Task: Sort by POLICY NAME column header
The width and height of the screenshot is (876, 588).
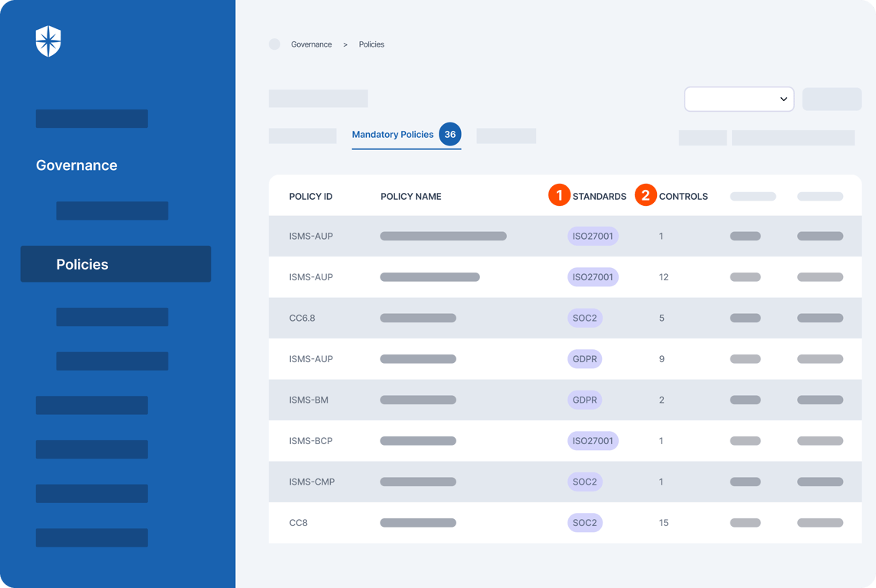Action: tap(410, 197)
